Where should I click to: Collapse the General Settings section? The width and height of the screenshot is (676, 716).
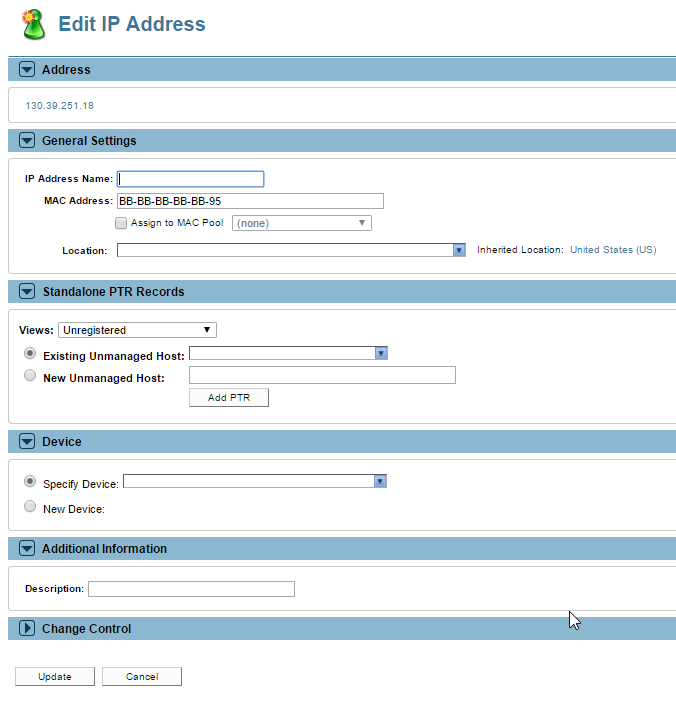point(27,140)
